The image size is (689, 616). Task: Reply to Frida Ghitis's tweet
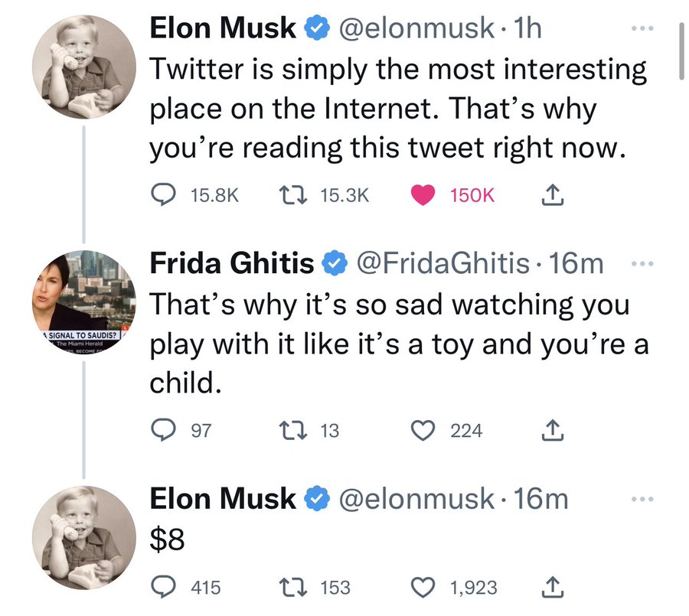click(164, 430)
